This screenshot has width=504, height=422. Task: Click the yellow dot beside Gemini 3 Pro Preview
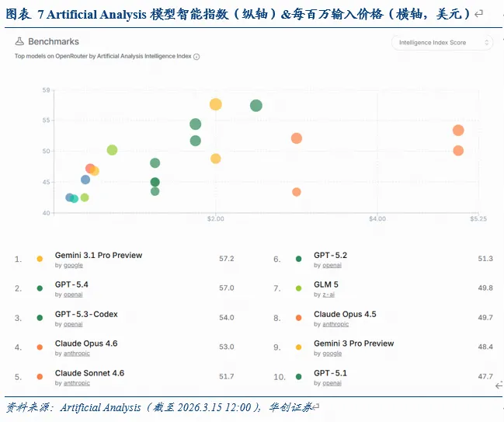coord(299,347)
